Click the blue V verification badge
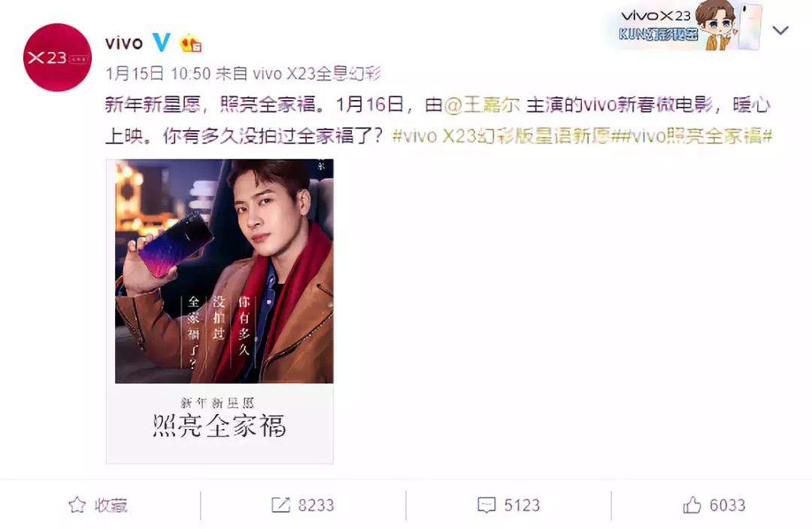 tap(162, 42)
